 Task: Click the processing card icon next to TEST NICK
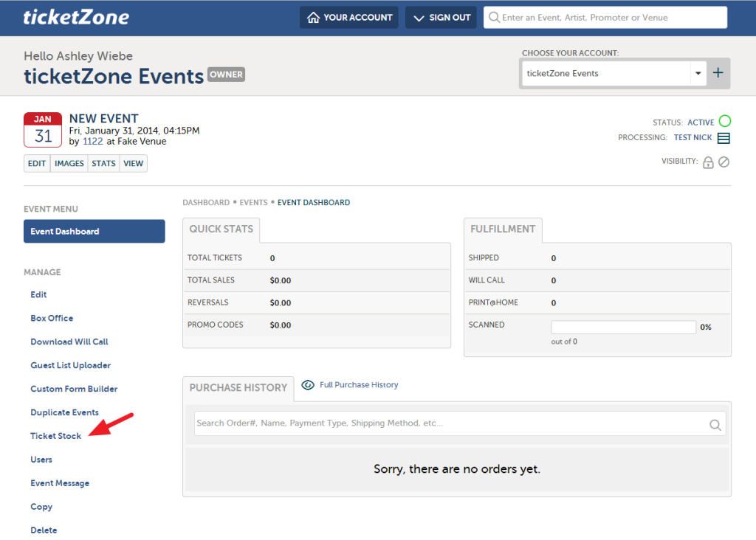[x=724, y=138]
